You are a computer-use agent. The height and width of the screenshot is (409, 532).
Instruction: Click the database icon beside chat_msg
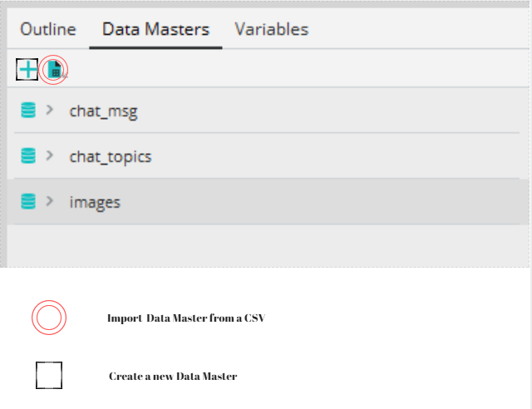[x=28, y=111]
